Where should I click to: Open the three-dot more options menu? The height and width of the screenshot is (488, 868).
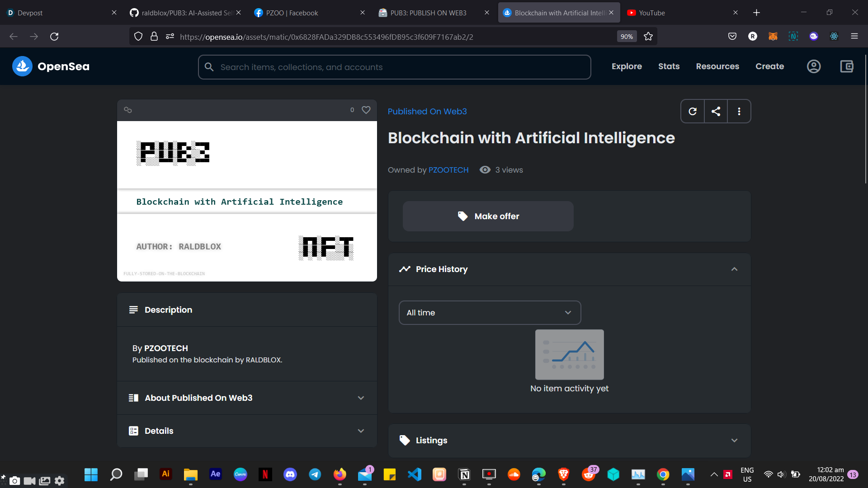(739, 111)
